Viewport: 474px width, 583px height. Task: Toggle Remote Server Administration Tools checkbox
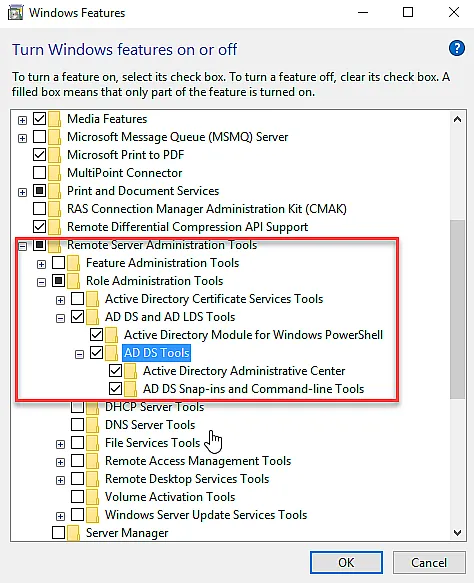pos(39,245)
